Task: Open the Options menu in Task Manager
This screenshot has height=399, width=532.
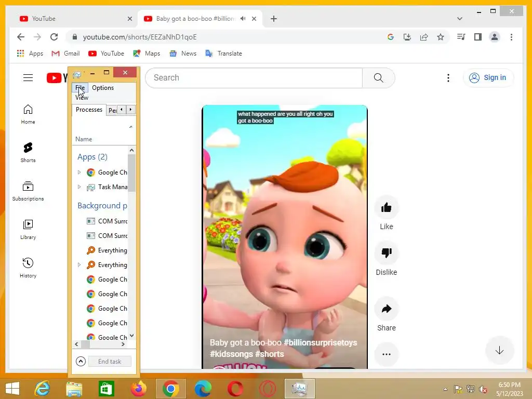Action: pos(103,87)
